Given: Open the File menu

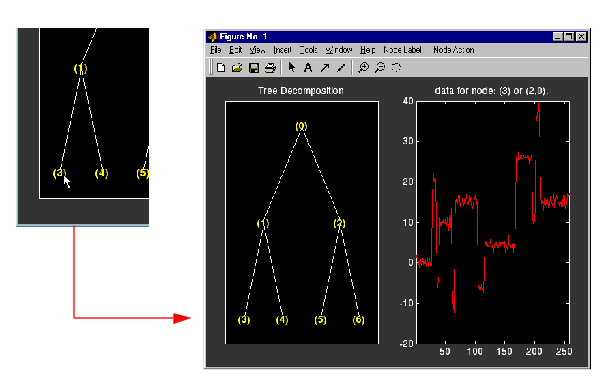Looking at the screenshot, I should [215, 50].
